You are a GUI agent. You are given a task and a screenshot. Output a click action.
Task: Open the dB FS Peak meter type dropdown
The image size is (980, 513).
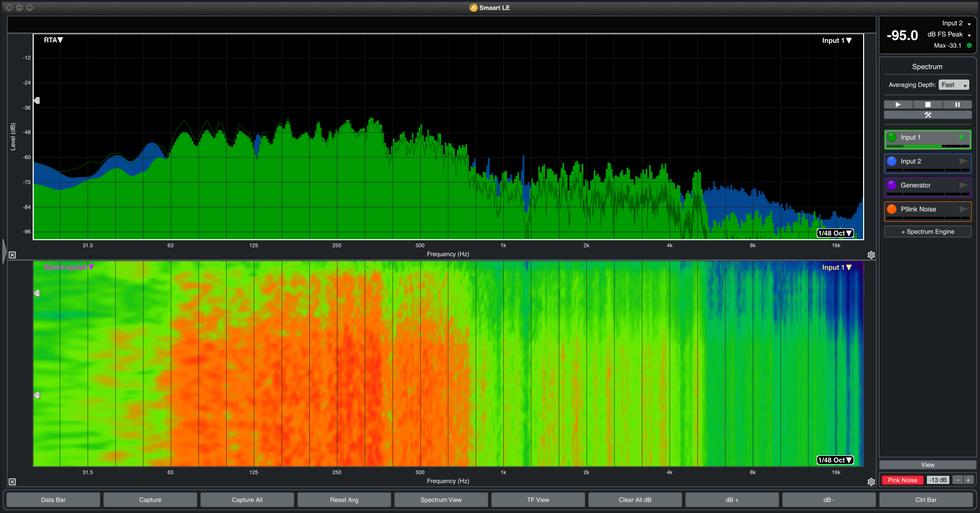tap(949, 35)
